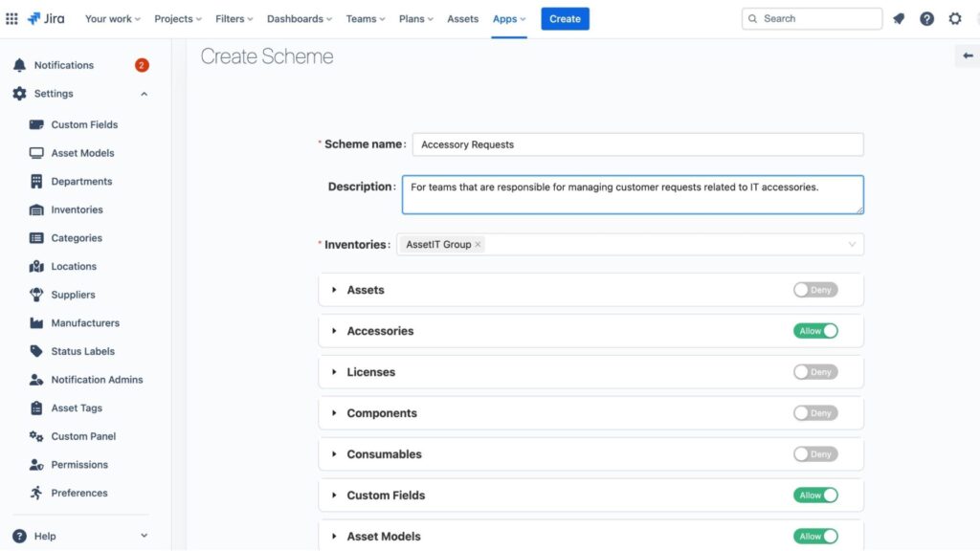Open the Jira app switcher grid icon
This screenshot has width=980, height=551.
point(11,19)
